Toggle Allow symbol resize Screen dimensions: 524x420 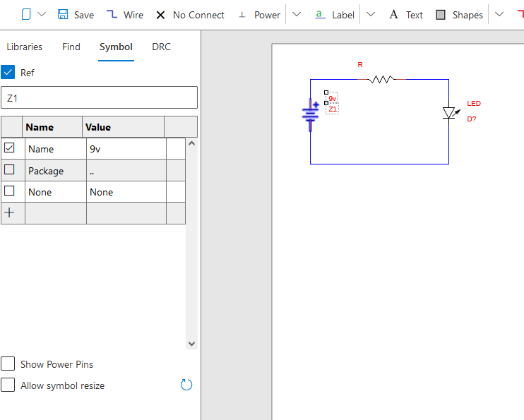pos(8,385)
